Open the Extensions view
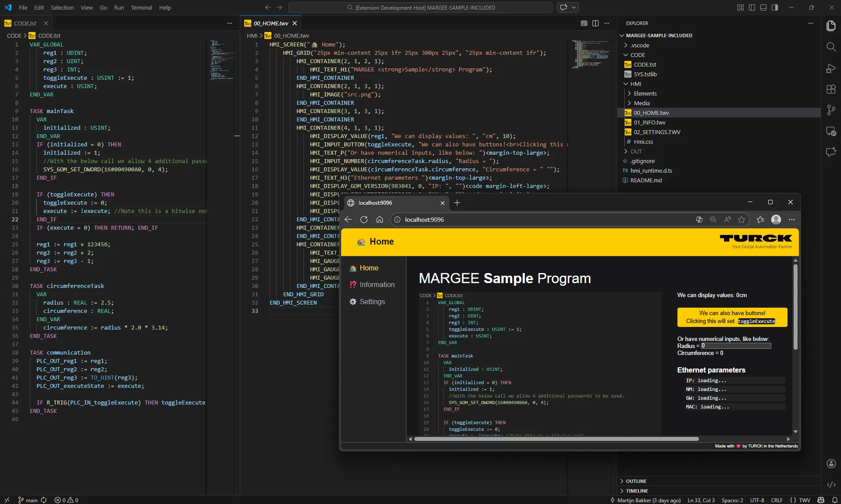The height and width of the screenshot is (504, 841). 831,89
